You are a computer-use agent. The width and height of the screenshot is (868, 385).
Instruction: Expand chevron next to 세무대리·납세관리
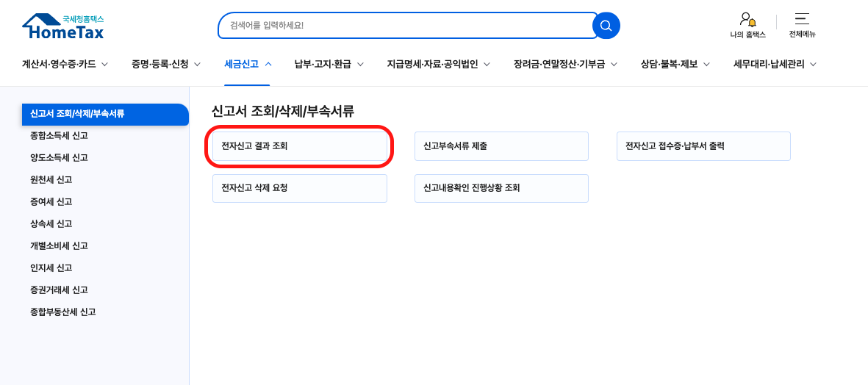[x=813, y=65]
